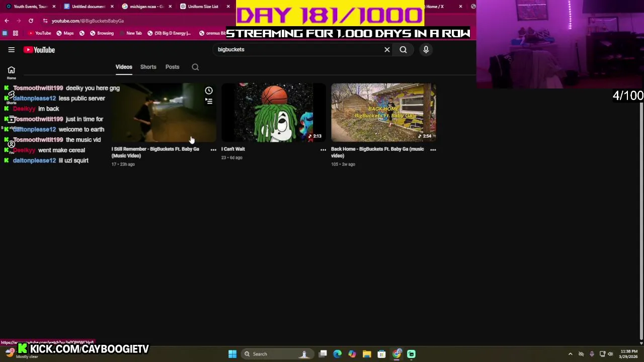Go back with the browser back arrow
This screenshot has width=644, height=362.
(7, 21)
